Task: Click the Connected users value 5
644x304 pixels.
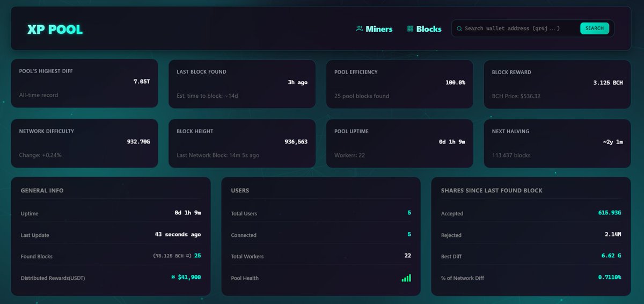Action: pos(409,234)
